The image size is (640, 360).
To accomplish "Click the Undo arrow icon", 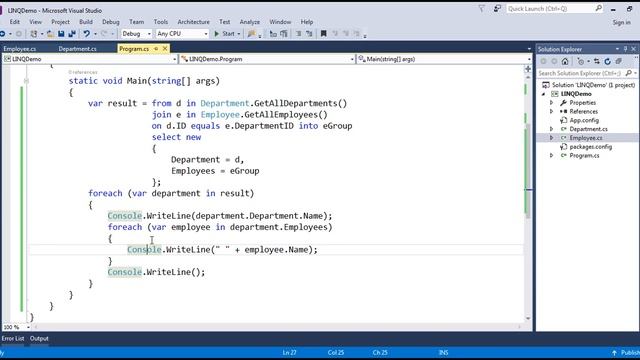I will click(87, 34).
